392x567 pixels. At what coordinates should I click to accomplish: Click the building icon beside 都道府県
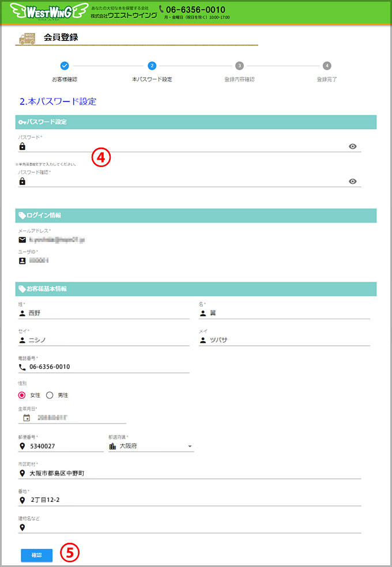tap(112, 446)
